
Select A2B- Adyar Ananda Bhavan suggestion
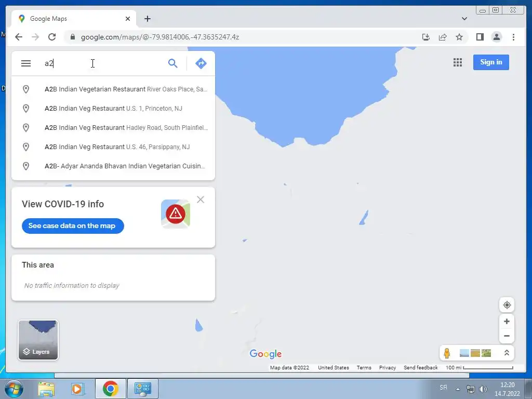[x=113, y=166]
